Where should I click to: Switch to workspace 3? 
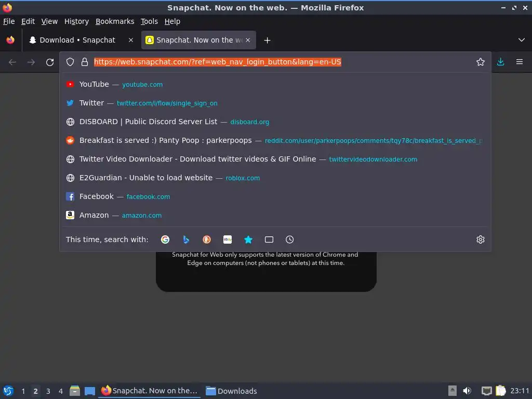48,391
